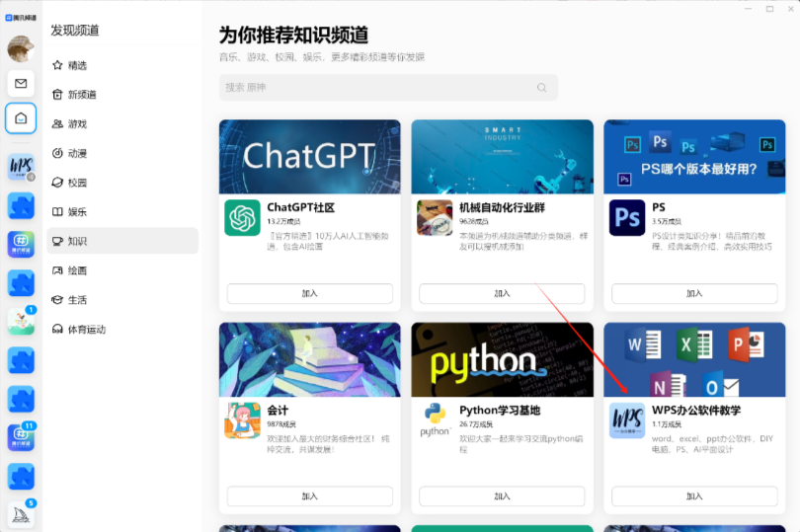Click the 26.7万成员 member count

click(476, 424)
